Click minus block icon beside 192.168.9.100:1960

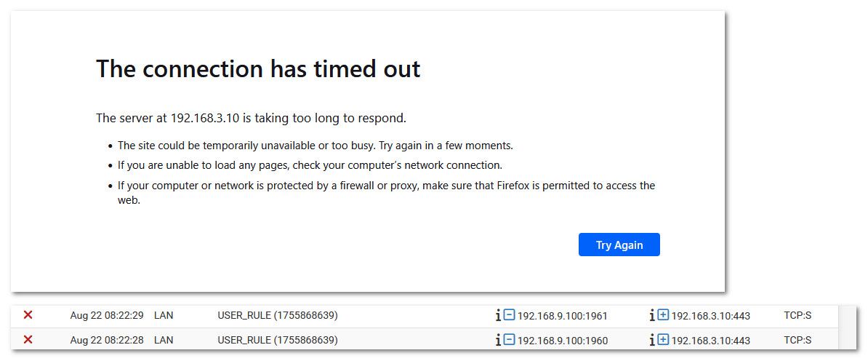coord(510,339)
